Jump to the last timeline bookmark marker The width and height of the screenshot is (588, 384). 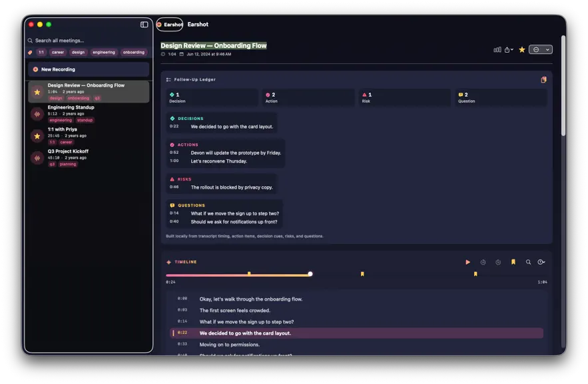[475, 274]
